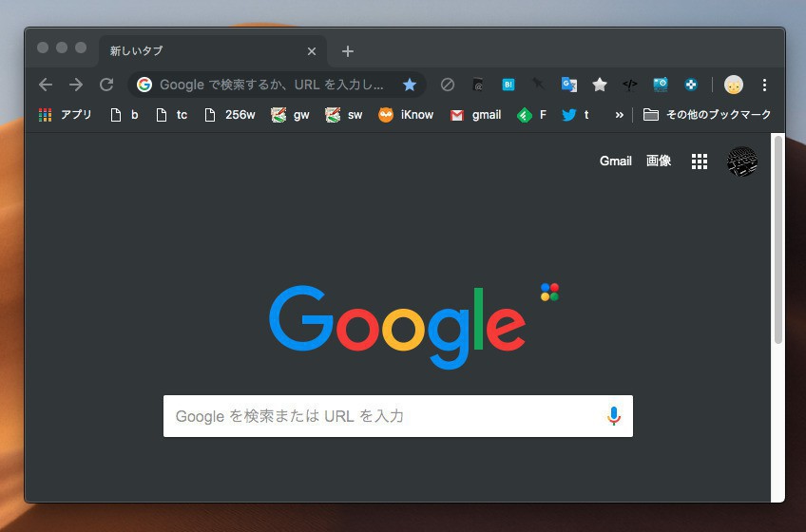Image resolution: width=806 pixels, height=532 pixels.
Task: Go forward with the arrow button
Action: click(x=76, y=85)
